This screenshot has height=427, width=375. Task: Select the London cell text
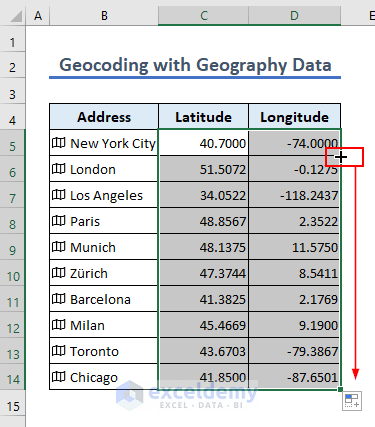click(93, 169)
